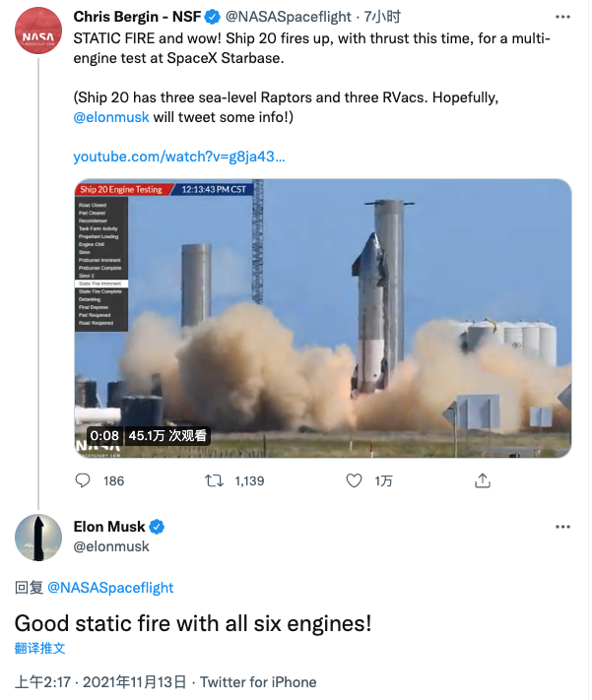This screenshot has width=592, height=700.
Task: Like the NASASpaceflight tweet
Action: [355, 480]
